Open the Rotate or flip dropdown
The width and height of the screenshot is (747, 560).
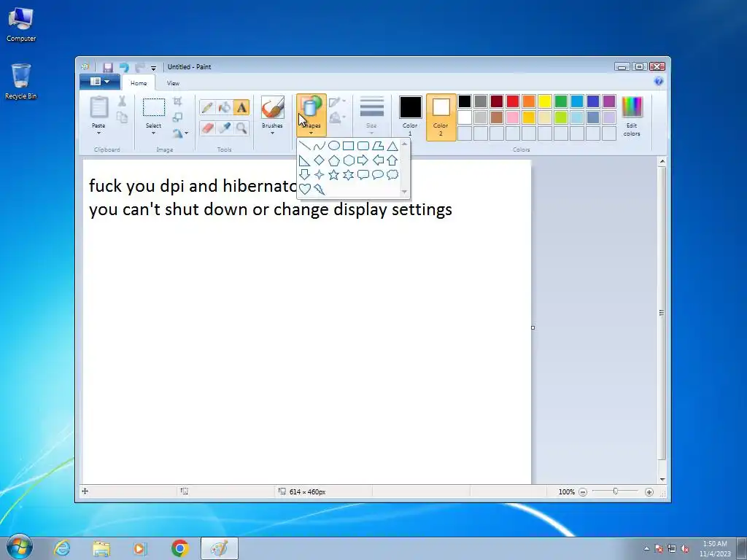click(180, 133)
